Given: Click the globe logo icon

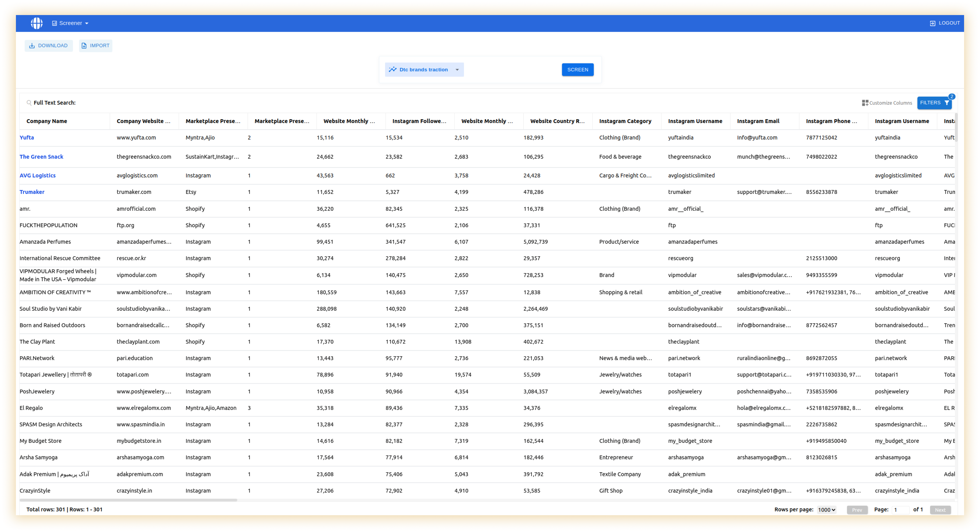Looking at the screenshot, I should pyautogui.click(x=36, y=23).
